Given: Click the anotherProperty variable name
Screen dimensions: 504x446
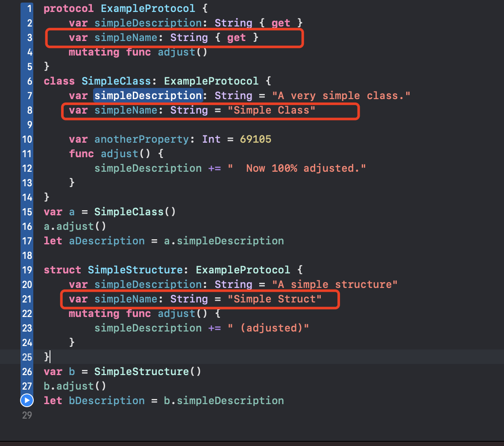Looking at the screenshot, I should click(x=141, y=139).
